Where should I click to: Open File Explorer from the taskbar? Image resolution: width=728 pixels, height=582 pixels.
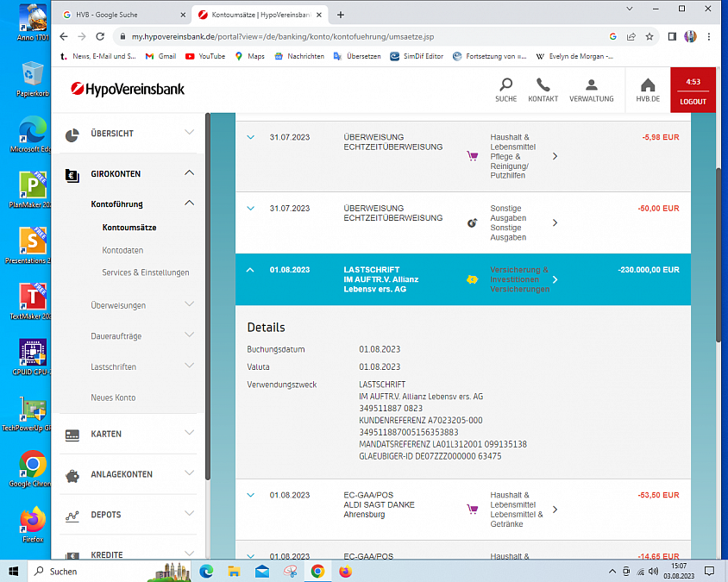[x=234, y=572]
